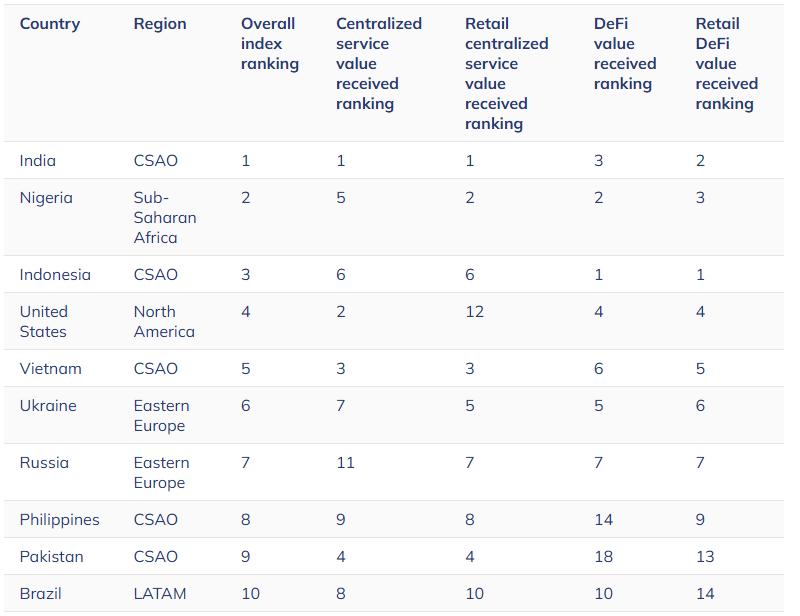Click the Ukraine country cell
The image size is (800, 616).
click(48, 406)
